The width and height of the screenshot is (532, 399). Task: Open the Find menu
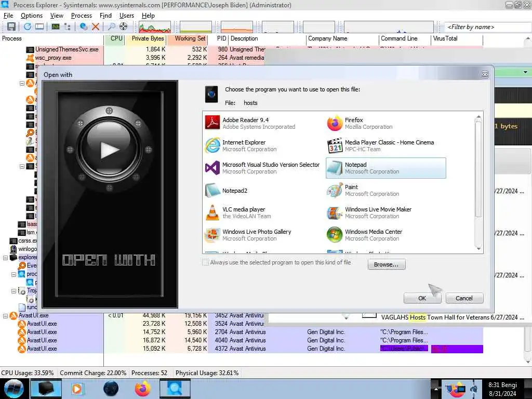click(105, 16)
